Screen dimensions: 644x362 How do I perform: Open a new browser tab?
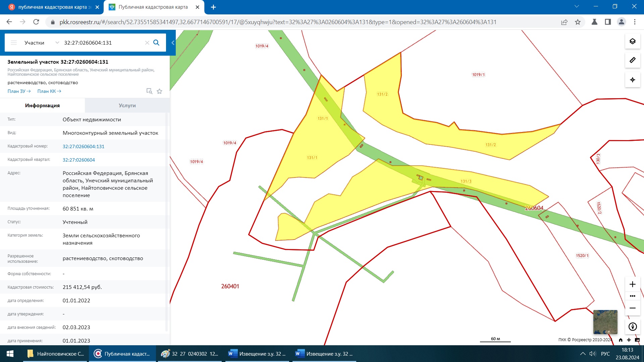pos(213,7)
